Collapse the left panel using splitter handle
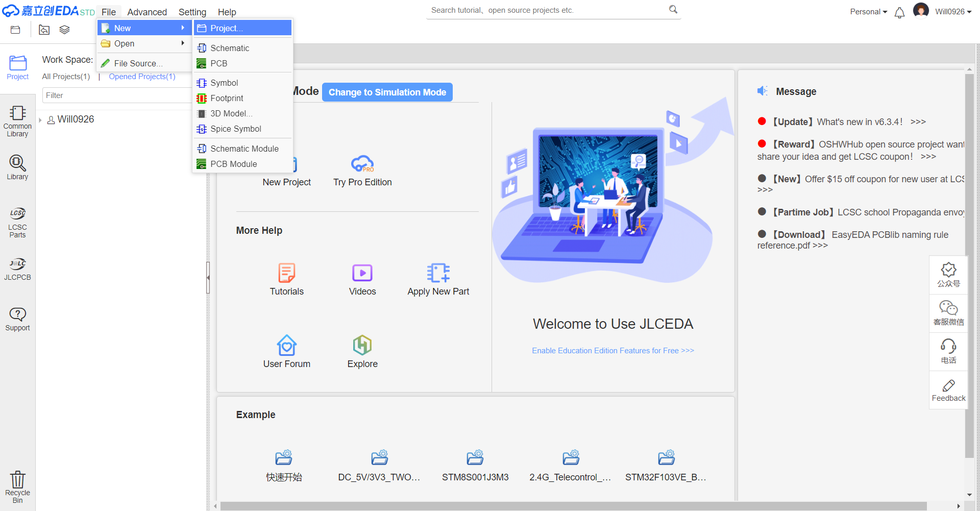The height and width of the screenshot is (511, 980). (x=208, y=277)
